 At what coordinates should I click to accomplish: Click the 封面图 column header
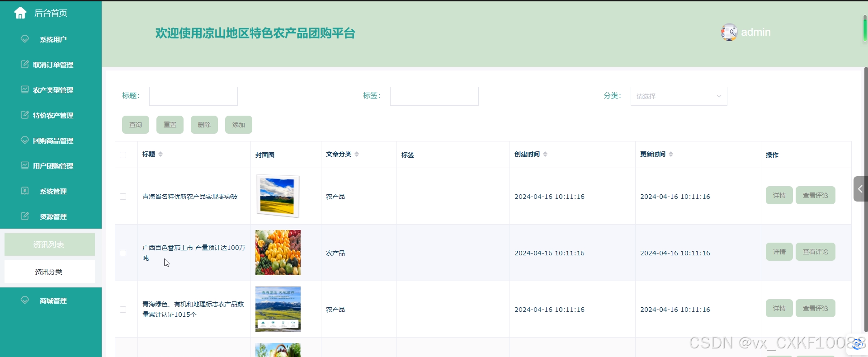[265, 155]
